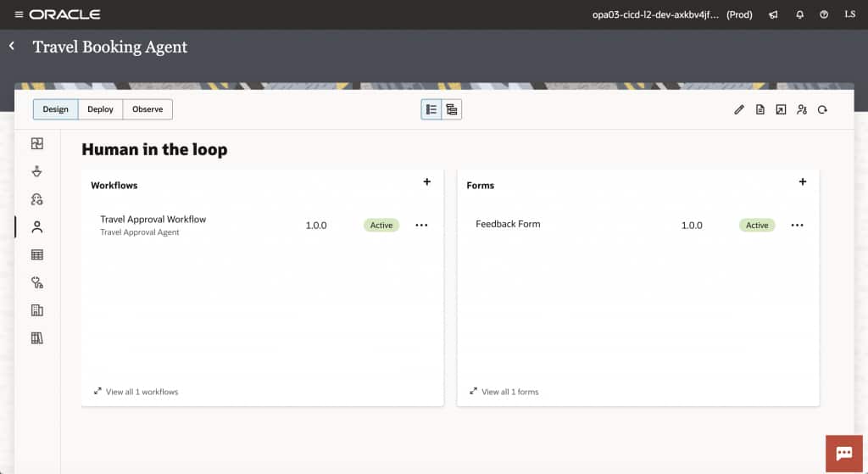Image resolution: width=868 pixels, height=474 pixels.
Task: Open the stethoscope diagnostics sidebar icon
Action: (37, 282)
